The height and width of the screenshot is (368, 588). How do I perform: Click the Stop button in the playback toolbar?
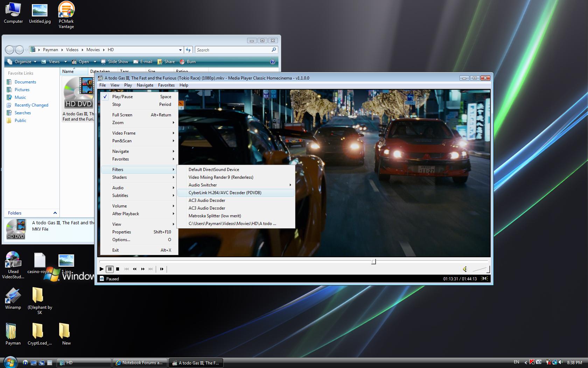click(x=118, y=269)
